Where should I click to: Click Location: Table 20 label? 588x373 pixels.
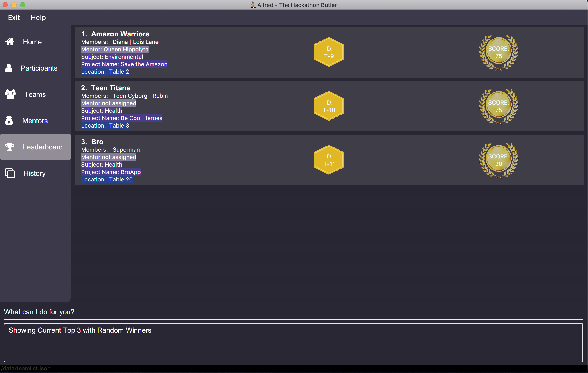coord(107,180)
